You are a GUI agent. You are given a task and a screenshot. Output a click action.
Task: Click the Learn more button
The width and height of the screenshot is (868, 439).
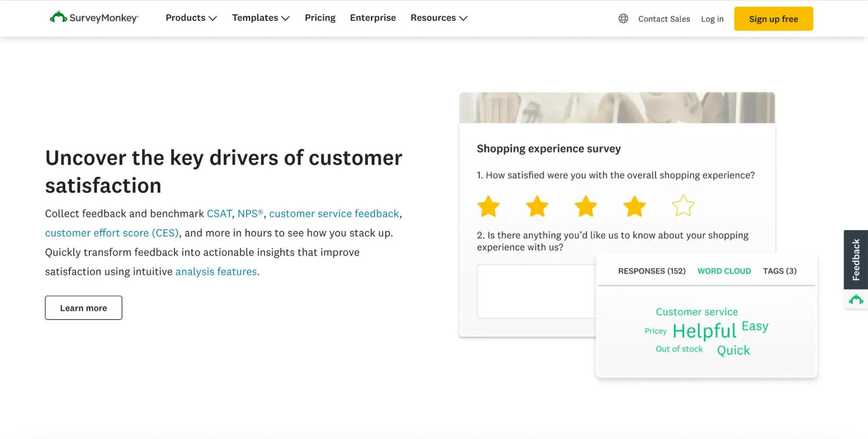[x=83, y=307]
